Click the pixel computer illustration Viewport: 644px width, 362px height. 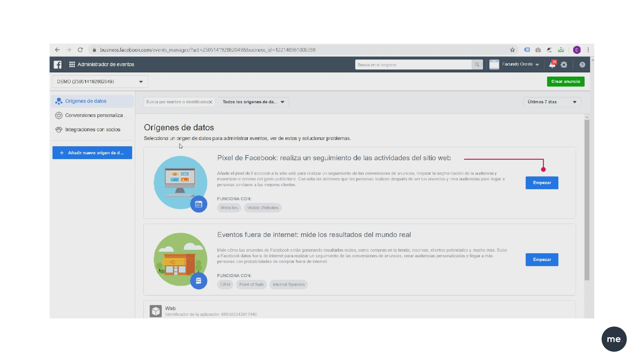(x=180, y=182)
